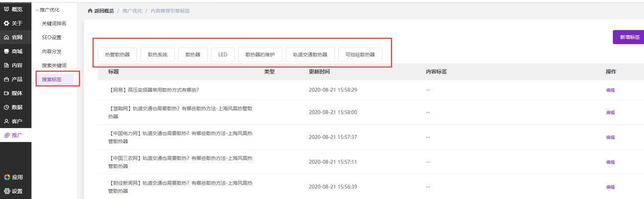Click 编辑 for the 中国电力网 row
This screenshot has height=199, width=644.
(x=610, y=137)
